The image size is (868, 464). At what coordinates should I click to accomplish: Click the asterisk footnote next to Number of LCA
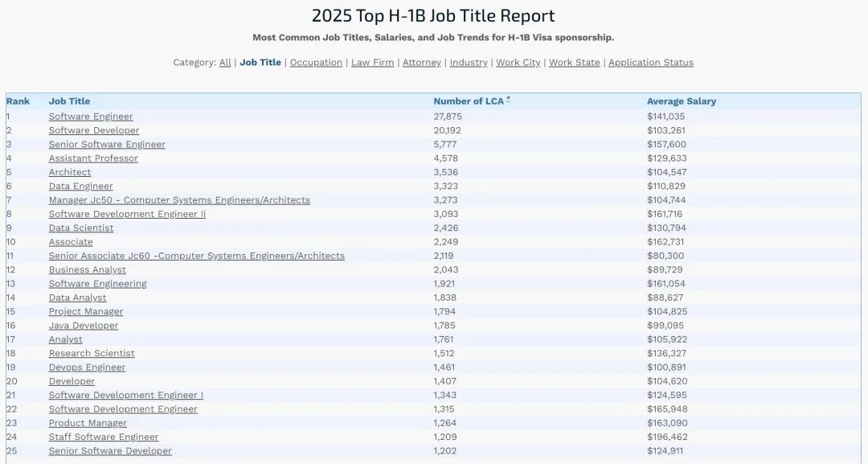508,100
